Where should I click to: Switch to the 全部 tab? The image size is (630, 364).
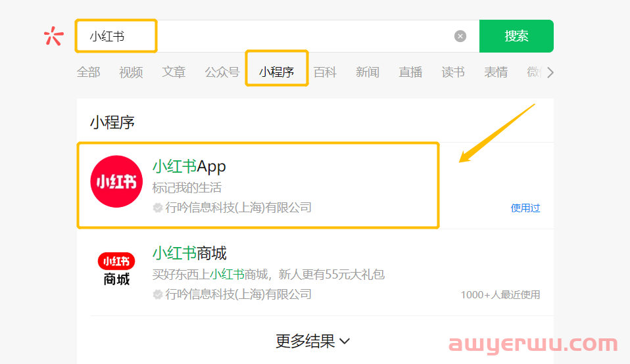tap(88, 72)
